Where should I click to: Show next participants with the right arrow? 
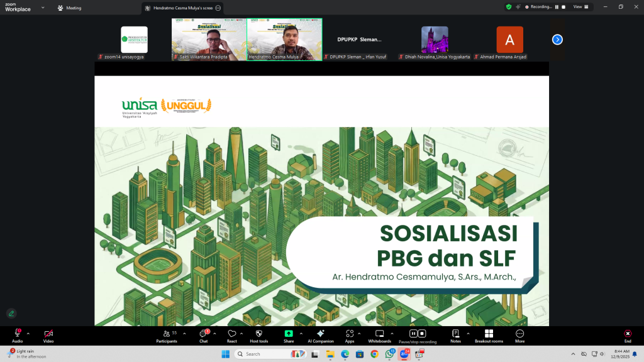[557, 40]
